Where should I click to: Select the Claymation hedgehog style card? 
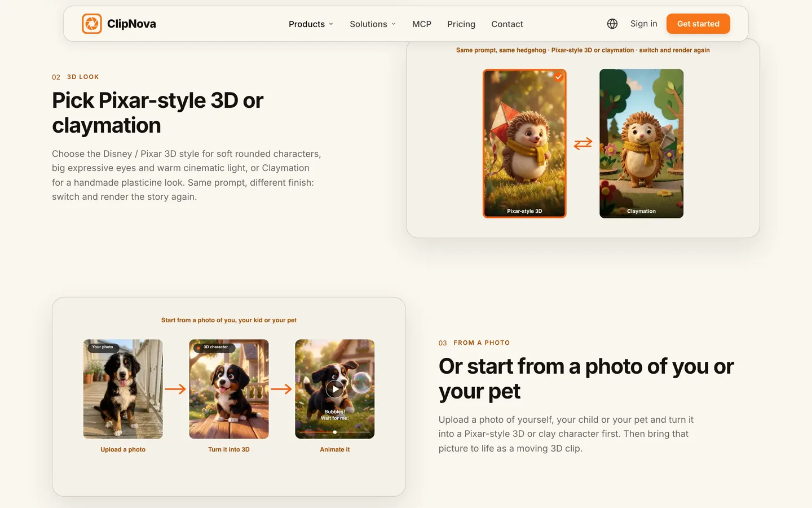(x=641, y=143)
